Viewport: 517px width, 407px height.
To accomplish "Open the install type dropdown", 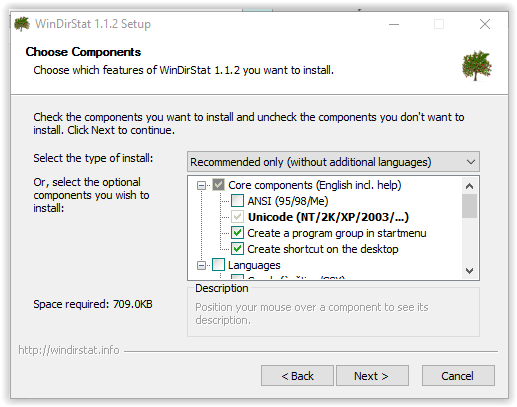I will (x=333, y=162).
